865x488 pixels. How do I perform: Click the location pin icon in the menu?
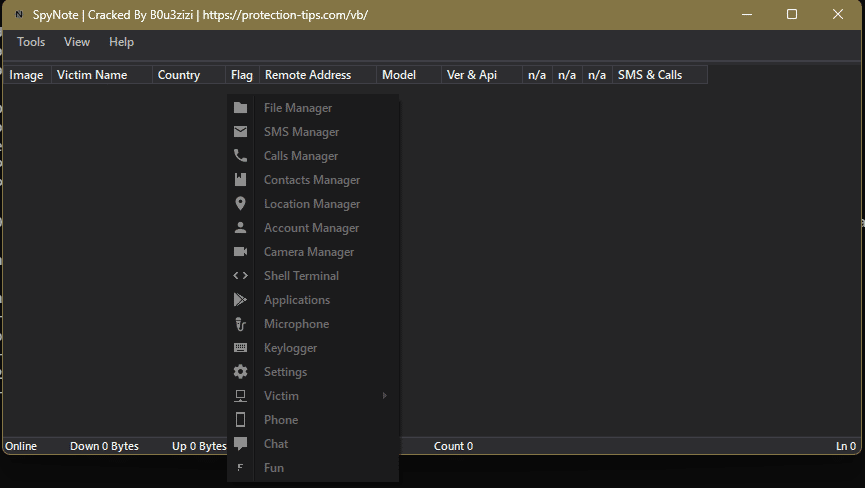[x=240, y=204]
